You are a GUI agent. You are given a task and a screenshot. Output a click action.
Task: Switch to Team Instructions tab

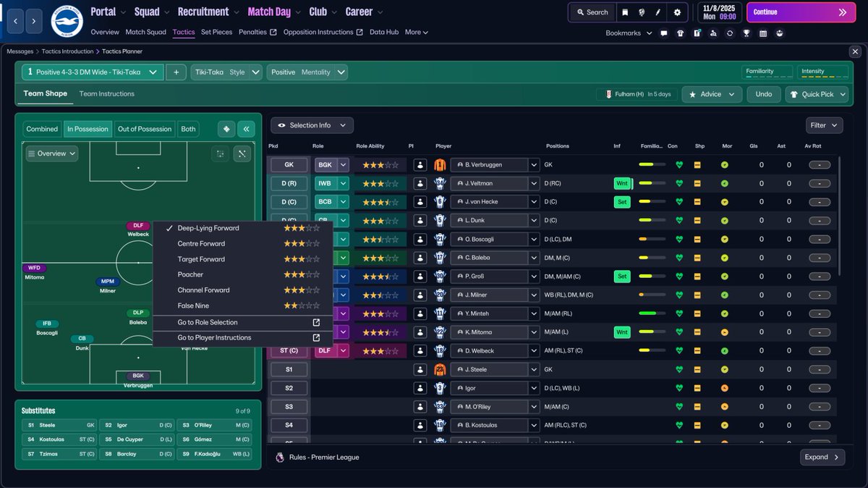pyautogui.click(x=106, y=93)
